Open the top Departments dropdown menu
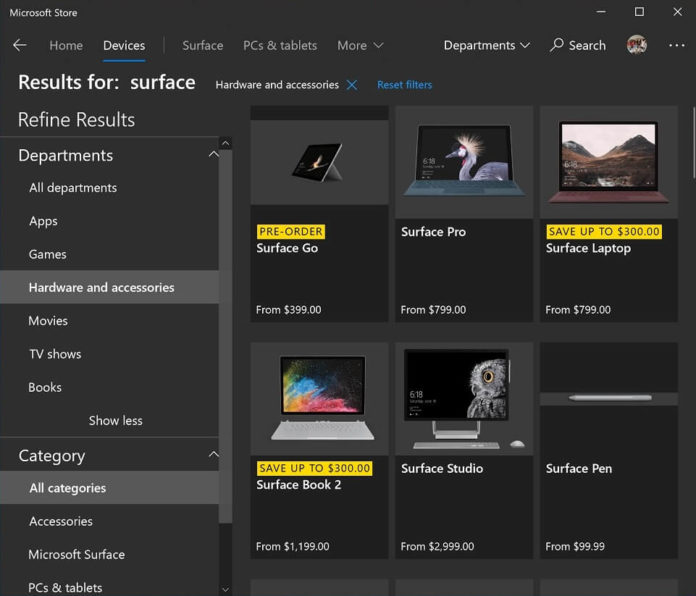The height and width of the screenshot is (596, 696). [486, 45]
